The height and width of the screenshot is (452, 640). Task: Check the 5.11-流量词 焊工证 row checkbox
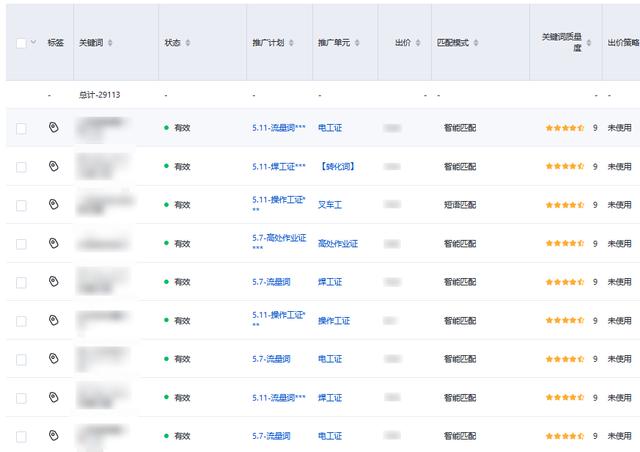[x=21, y=398]
